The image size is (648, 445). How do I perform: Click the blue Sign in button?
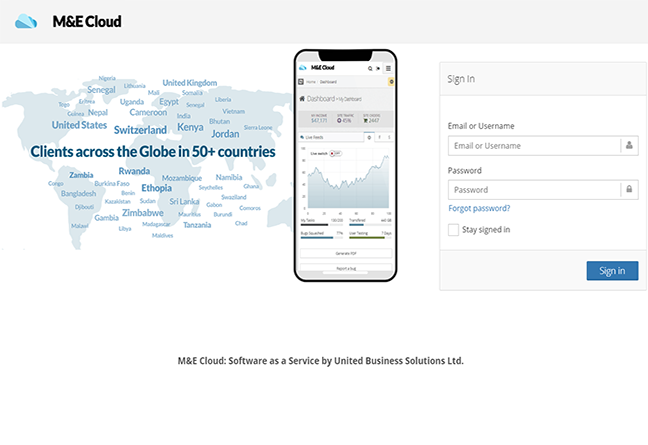coord(612,271)
